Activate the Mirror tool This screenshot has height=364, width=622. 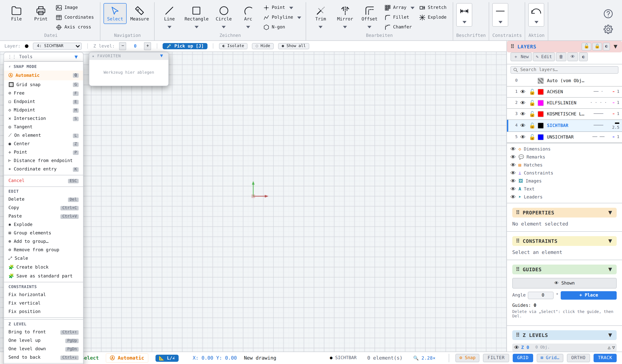(x=345, y=14)
